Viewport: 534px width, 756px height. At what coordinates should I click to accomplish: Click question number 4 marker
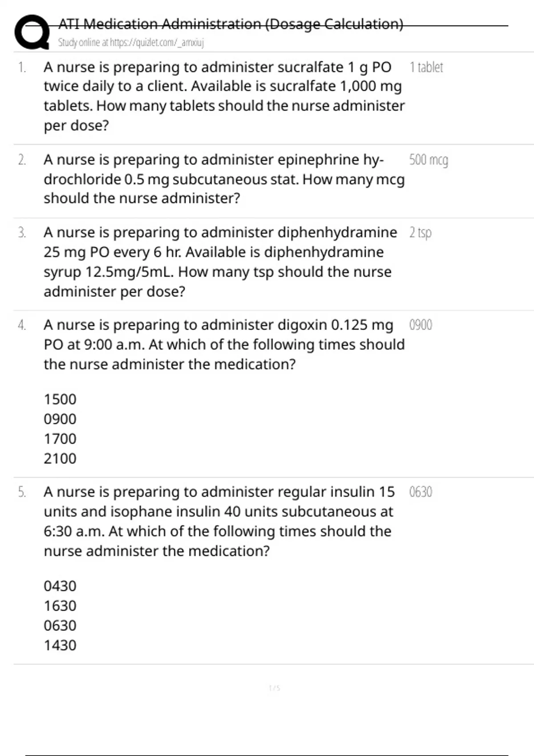(x=22, y=325)
